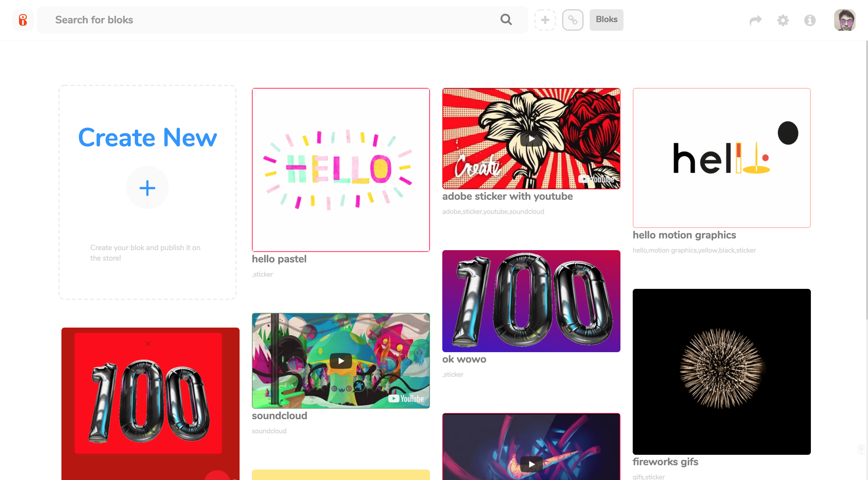The height and width of the screenshot is (480, 868).
Task: Close the red 100 card with the X
Action: (x=148, y=344)
